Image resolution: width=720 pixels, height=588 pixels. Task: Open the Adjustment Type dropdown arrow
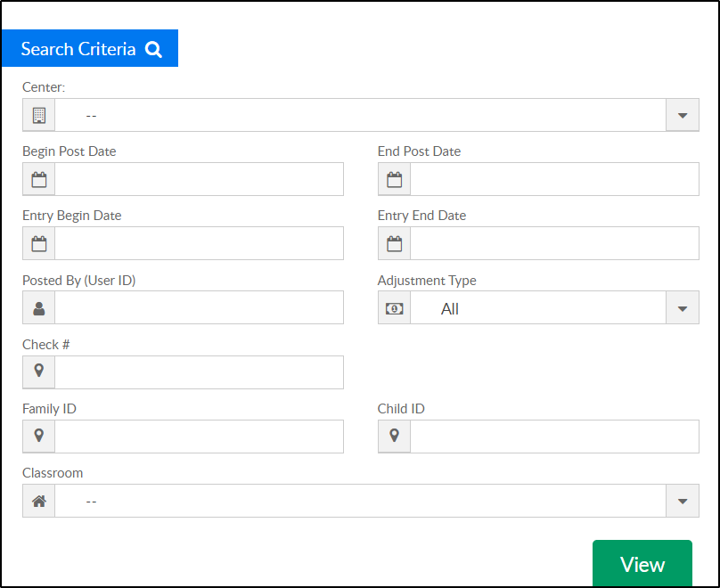click(683, 308)
